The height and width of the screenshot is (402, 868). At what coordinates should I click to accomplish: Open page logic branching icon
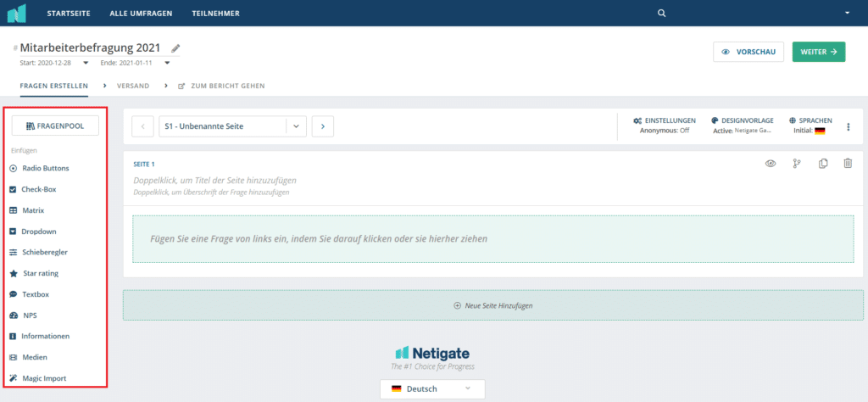[796, 164]
